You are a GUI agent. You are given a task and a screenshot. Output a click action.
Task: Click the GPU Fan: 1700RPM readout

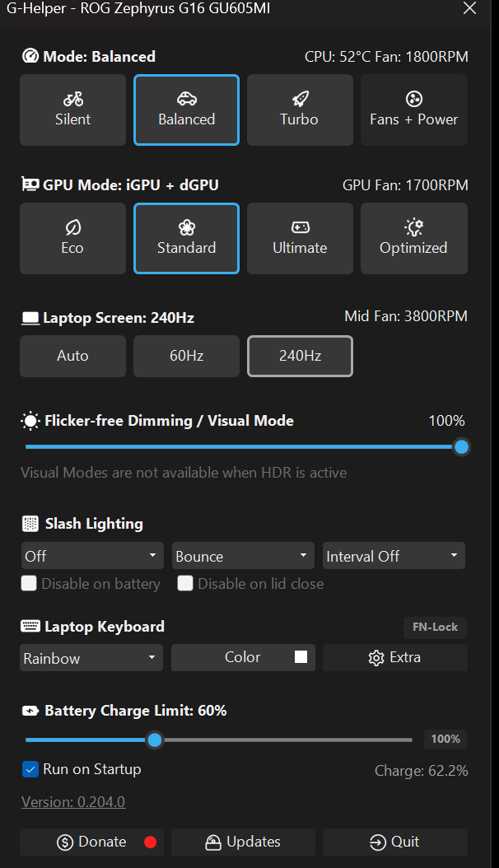[405, 185]
